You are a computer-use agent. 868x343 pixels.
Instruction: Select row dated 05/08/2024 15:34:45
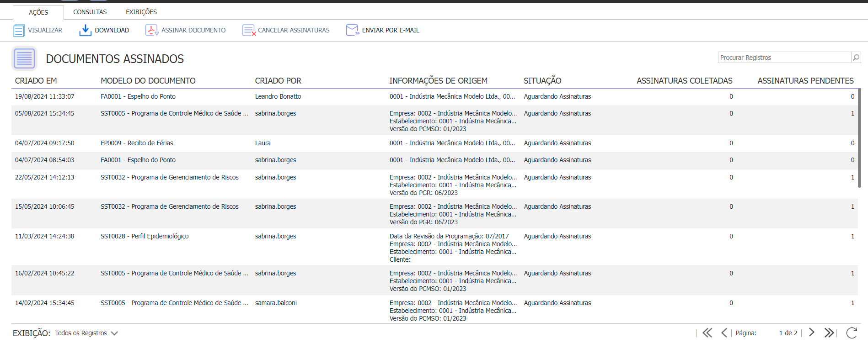[434, 121]
